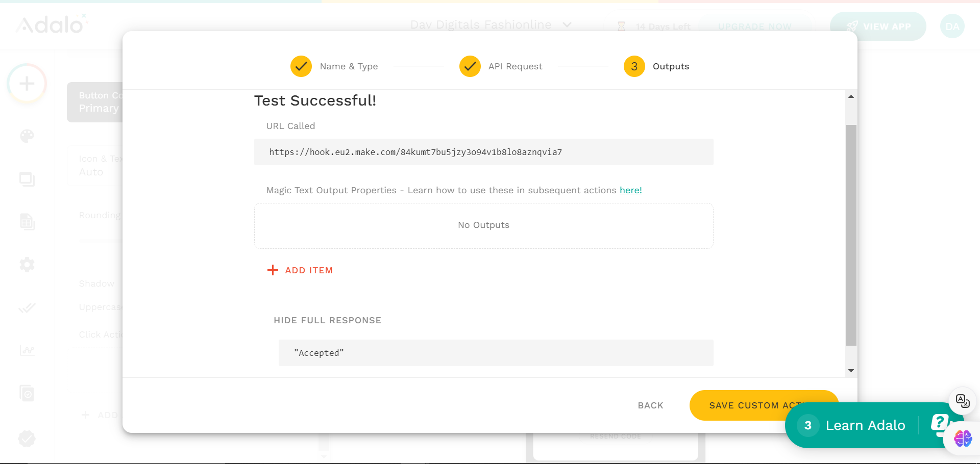The width and height of the screenshot is (980, 464).
Task: Expand the Dav Digitals Fashionline app dropdown
Action: (567, 25)
